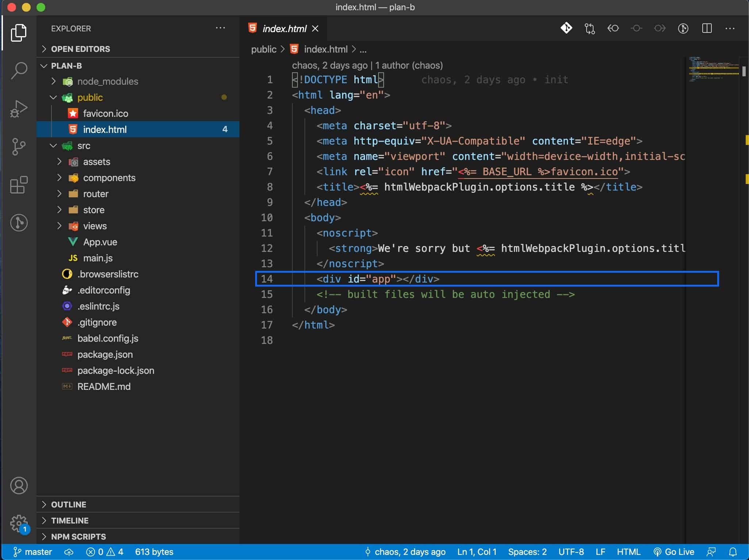Open the Extensions view
The width and height of the screenshot is (749, 560).
coord(19,185)
